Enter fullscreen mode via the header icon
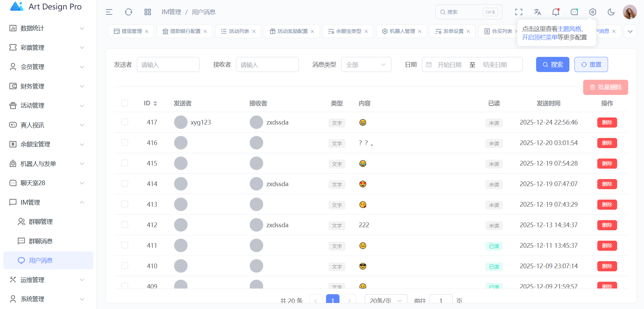The height and width of the screenshot is (309, 644). pyautogui.click(x=519, y=12)
